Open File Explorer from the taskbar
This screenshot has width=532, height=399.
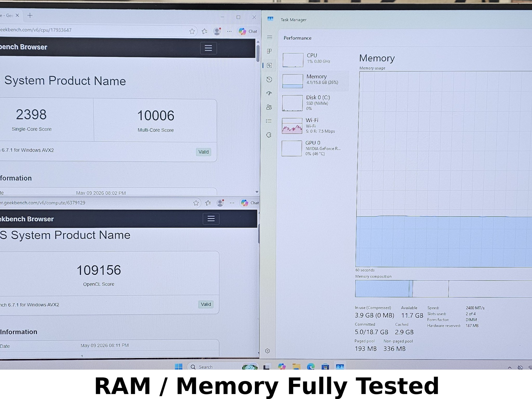tap(296, 367)
